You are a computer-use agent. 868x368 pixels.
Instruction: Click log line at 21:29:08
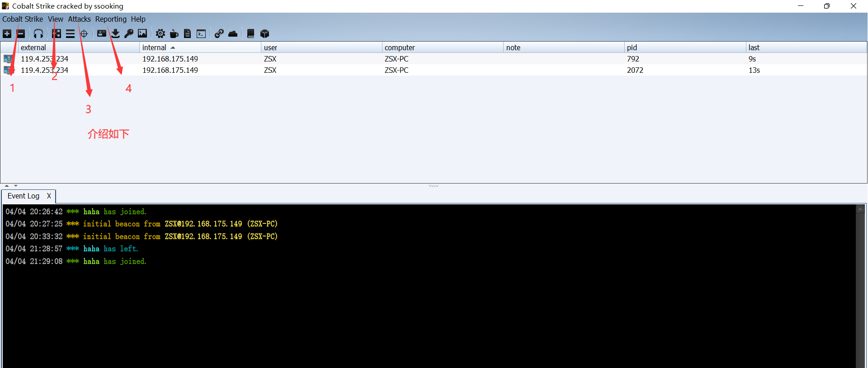coord(76,261)
